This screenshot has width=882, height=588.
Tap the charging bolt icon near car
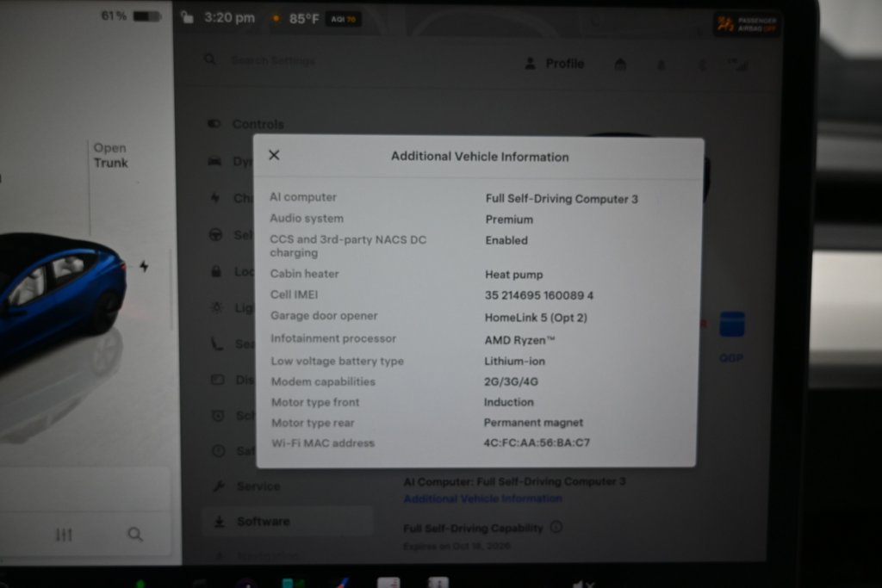[144, 266]
